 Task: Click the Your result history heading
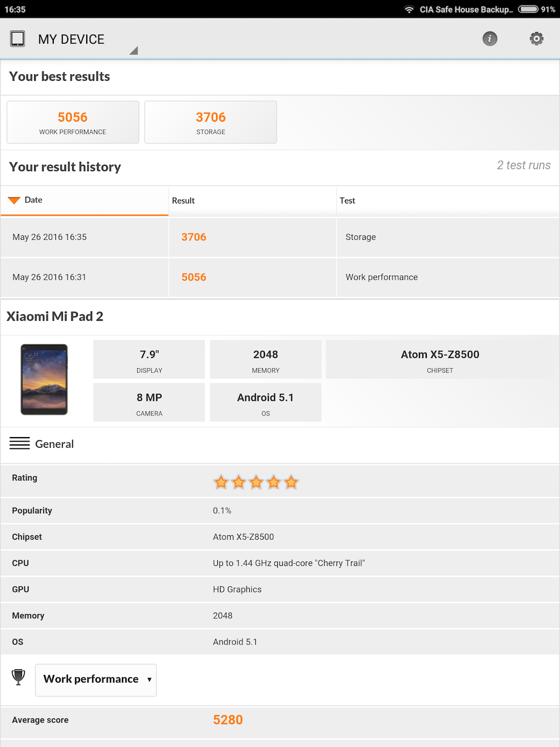click(x=65, y=167)
